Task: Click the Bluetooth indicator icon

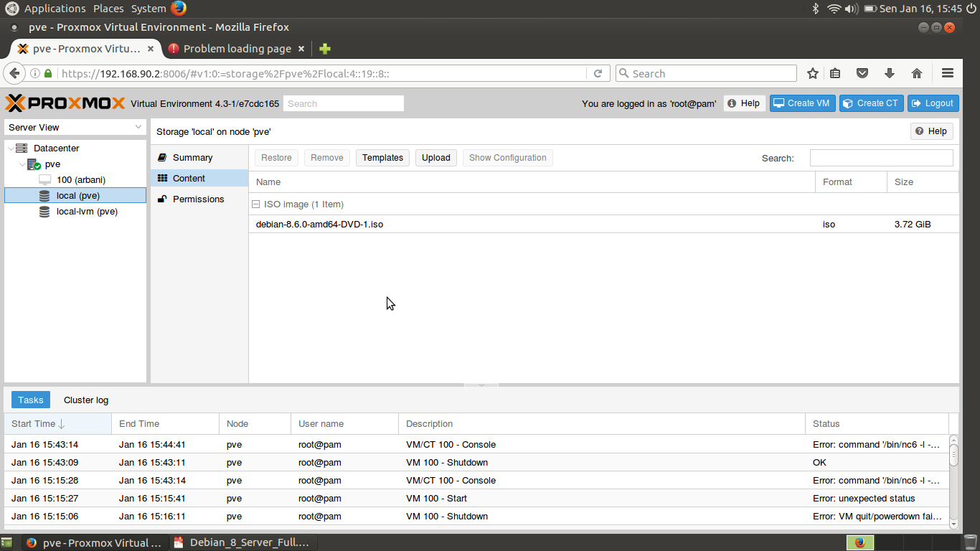Action: pos(815,9)
